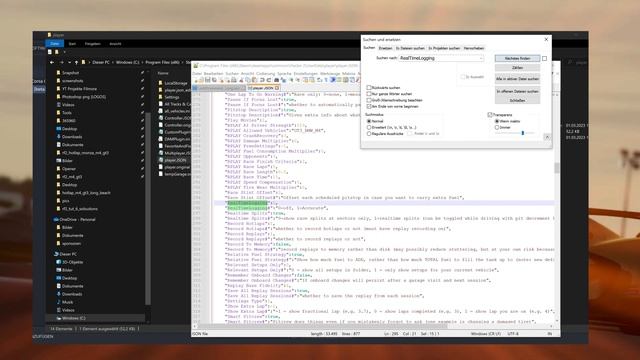Click the Videos icon under quick access
Viewport: 640px width, 360px height.
[x=58, y=105]
